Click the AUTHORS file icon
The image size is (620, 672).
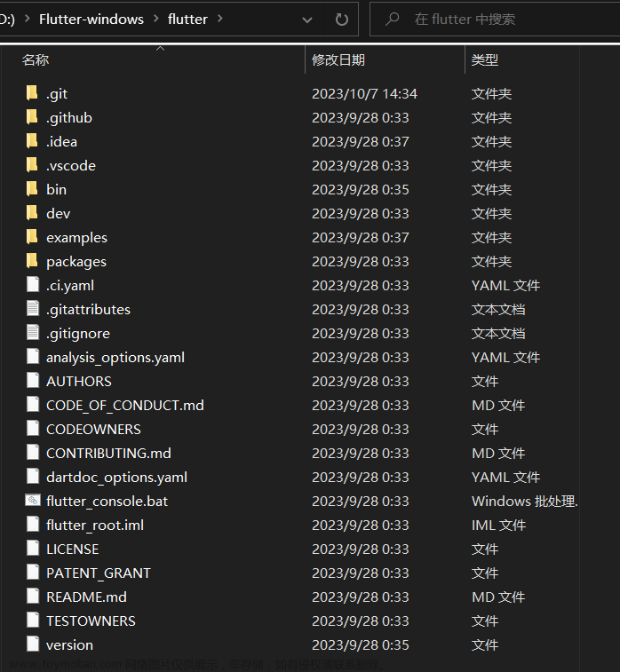(x=33, y=381)
